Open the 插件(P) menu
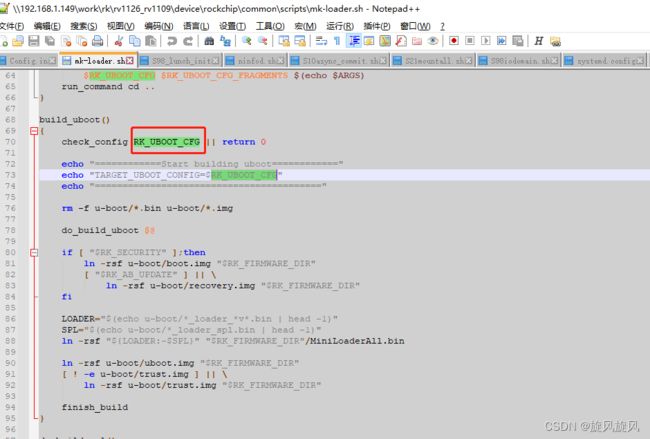650x439 pixels. pos(377,26)
